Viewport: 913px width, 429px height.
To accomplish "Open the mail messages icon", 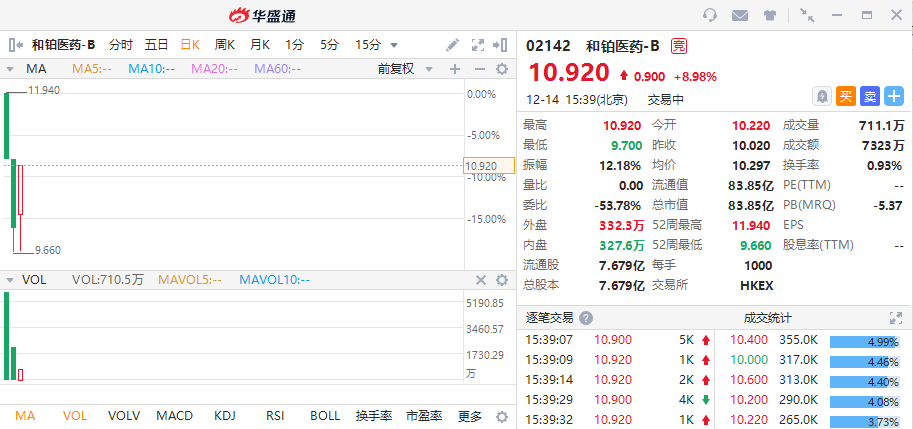I will point(739,16).
